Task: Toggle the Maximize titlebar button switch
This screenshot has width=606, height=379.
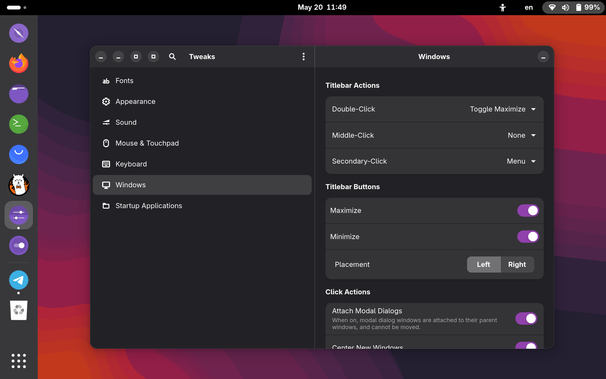Action: (528, 211)
